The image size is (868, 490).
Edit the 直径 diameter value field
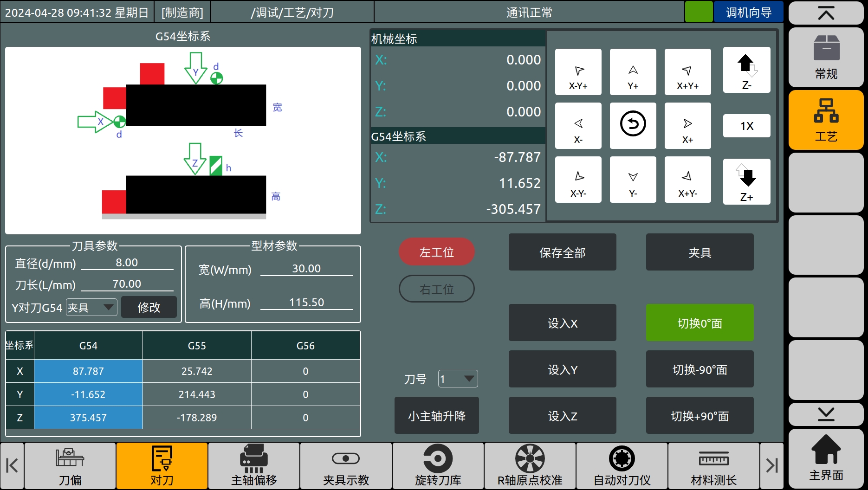[x=127, y=263]
